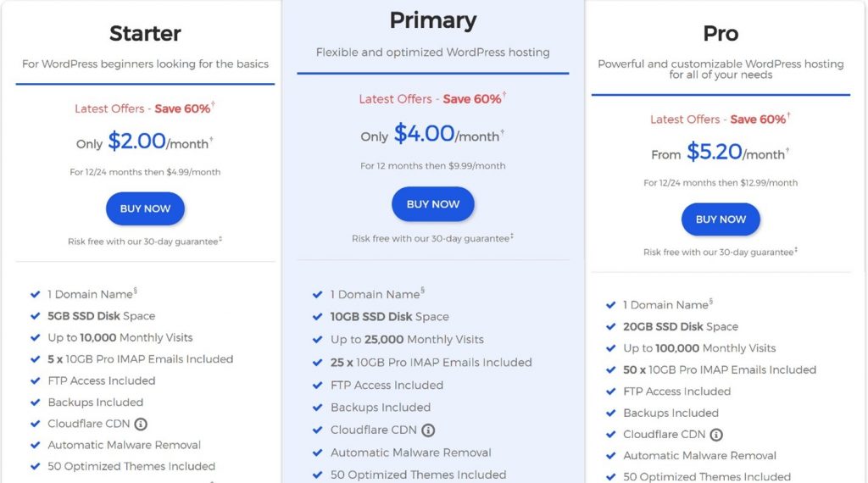Click Starter's Latest Offers Save 60% text
The image size is (868, 483).
click(144, 108)
